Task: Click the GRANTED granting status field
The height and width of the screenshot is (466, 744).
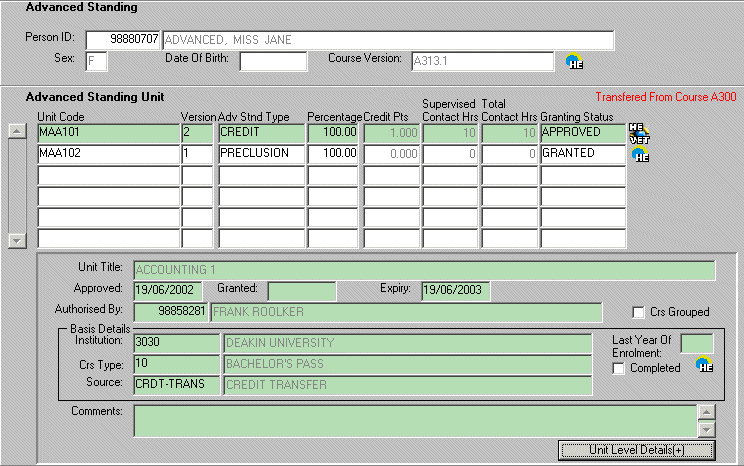Action: pyautogui.click(x=582, y=154)
